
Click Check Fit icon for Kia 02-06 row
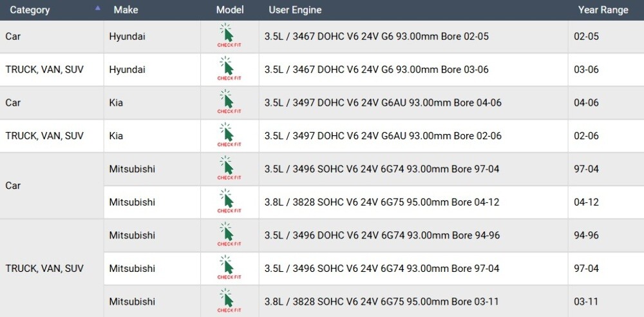coord(229,135)
